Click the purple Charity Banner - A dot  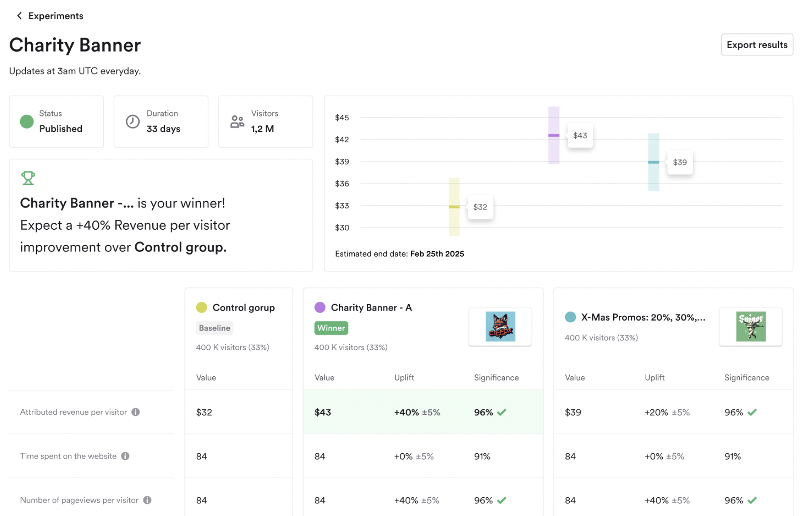[320, 308]
